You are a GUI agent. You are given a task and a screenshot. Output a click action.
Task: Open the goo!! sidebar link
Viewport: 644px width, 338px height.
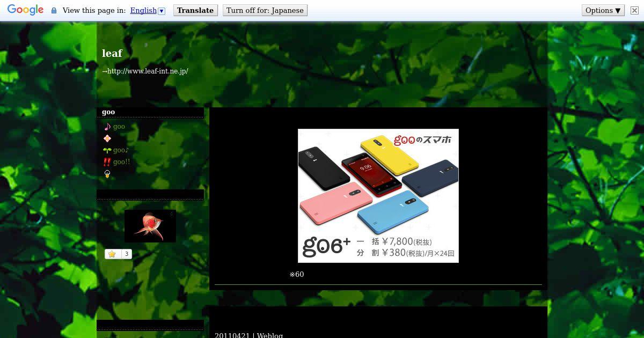tap(121, 162)
